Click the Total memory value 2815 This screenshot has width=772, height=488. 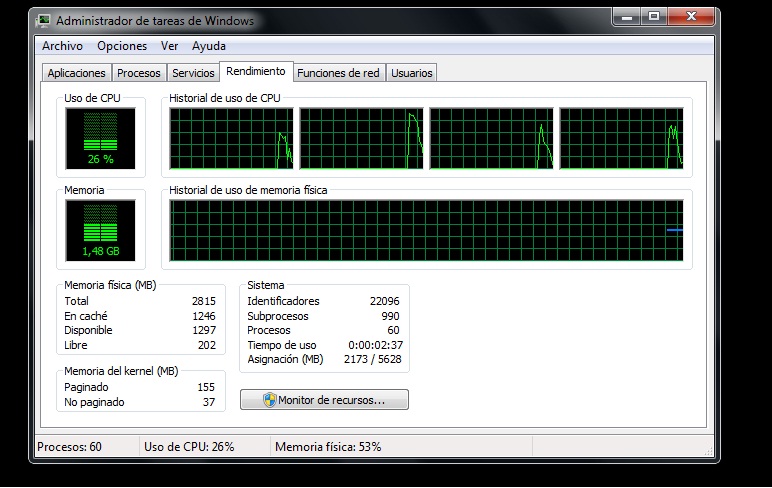[204, 301]
